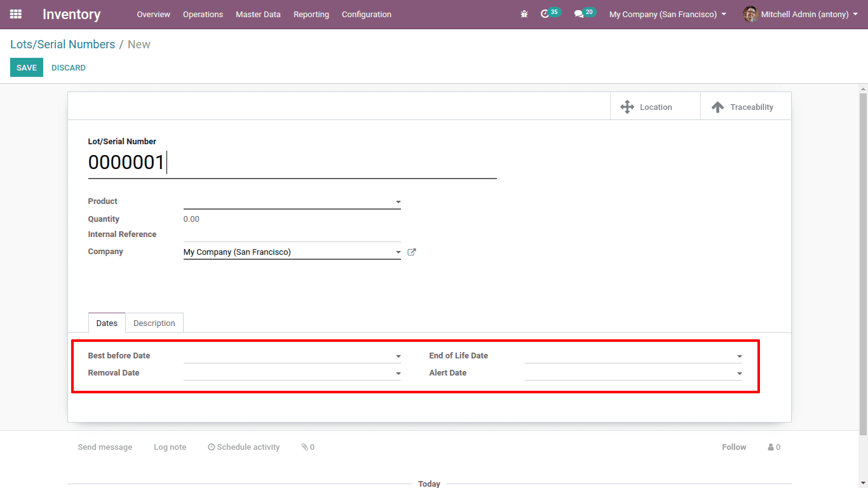Click the Quantity value 0.00
Screen dimensions: 868x488
191,219
